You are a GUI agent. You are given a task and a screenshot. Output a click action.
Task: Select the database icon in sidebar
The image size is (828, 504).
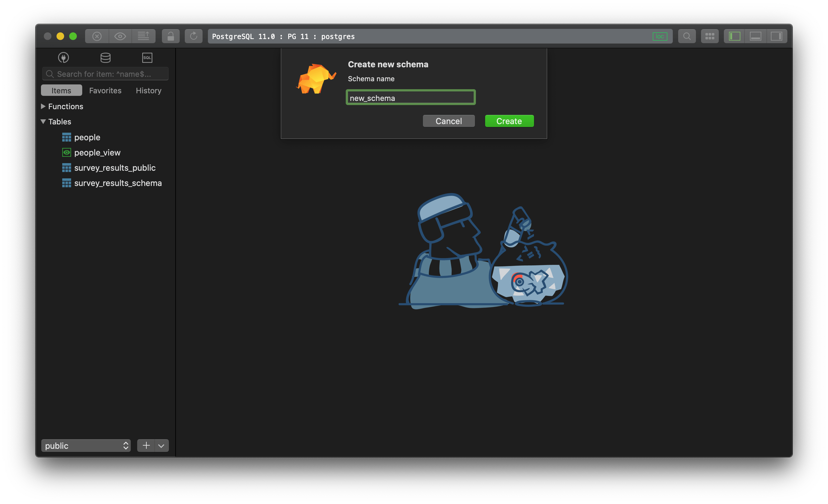tap(105, 57)
